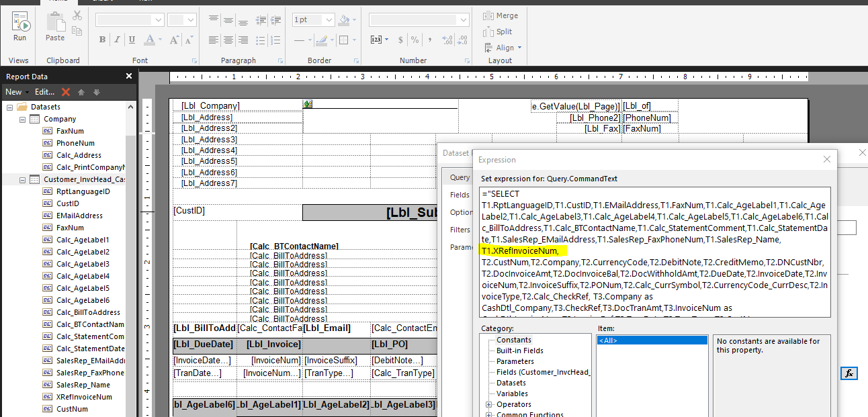Click Split cells in Layout
The height and width of the screenshot is (417, 868).
[498, 32]
